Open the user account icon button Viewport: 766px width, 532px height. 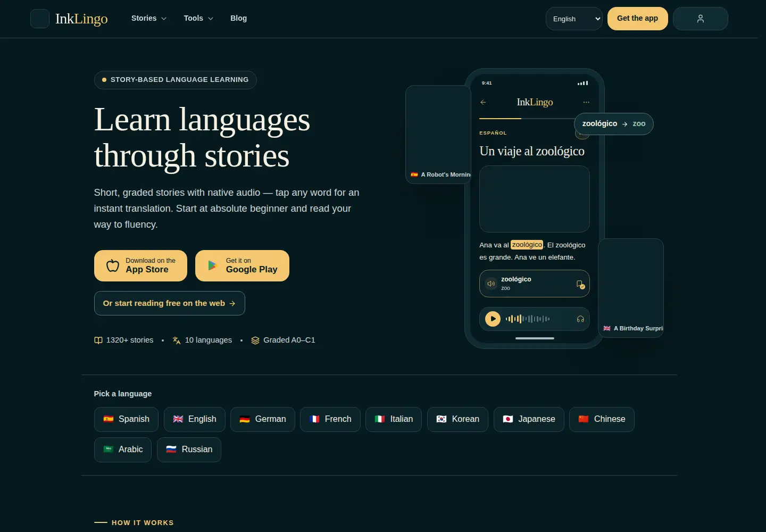click(x=700, y=19)
